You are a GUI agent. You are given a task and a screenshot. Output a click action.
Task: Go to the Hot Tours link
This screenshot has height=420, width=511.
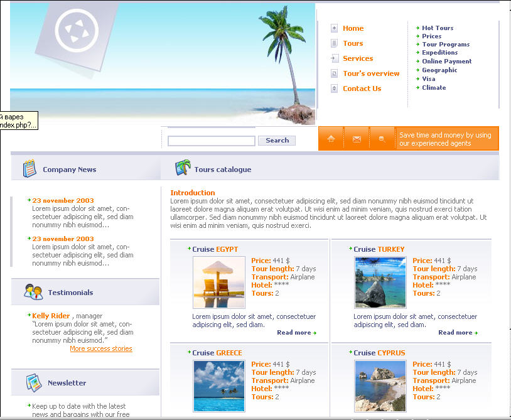[438, 28]
